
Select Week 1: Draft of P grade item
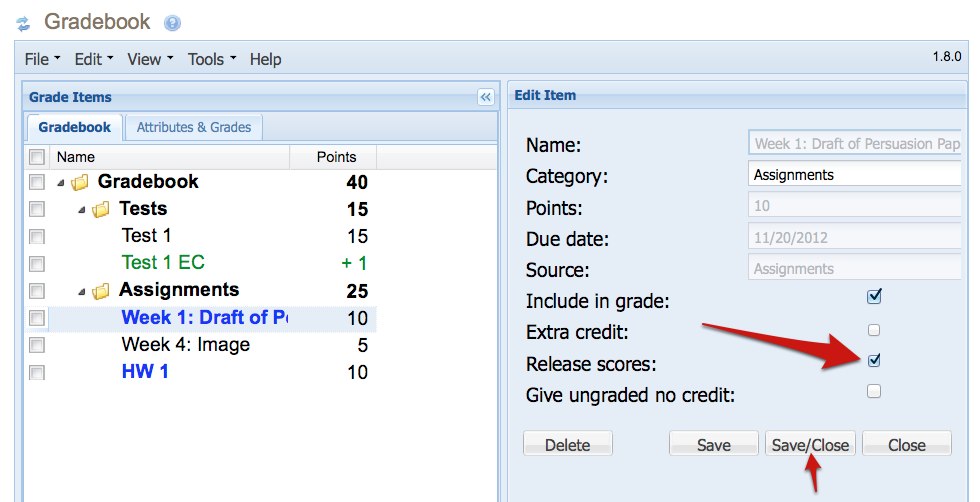[x=204, y=318]
